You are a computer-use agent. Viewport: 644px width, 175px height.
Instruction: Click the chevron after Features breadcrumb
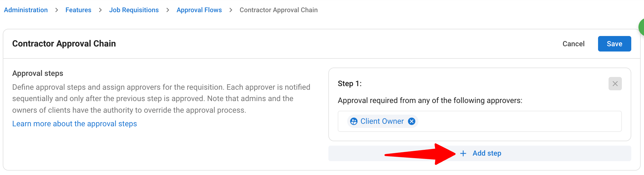click(x=100, y=10)
